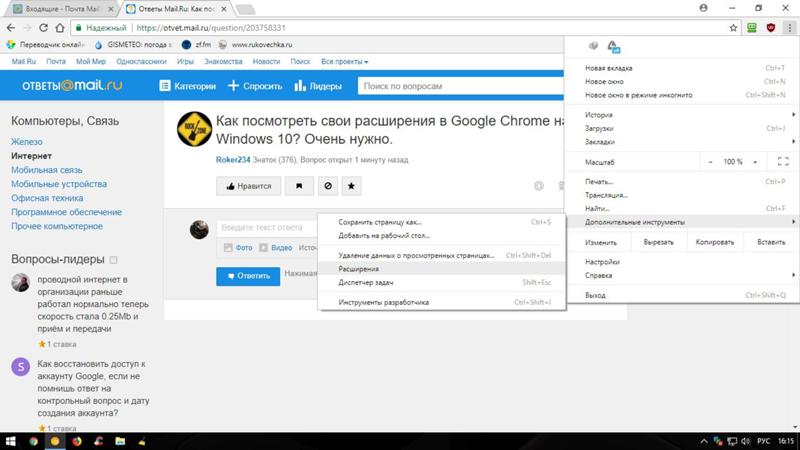800x450 pixels.
Task: Choose Найти in the Chrome menu
Action: point(682,208)
